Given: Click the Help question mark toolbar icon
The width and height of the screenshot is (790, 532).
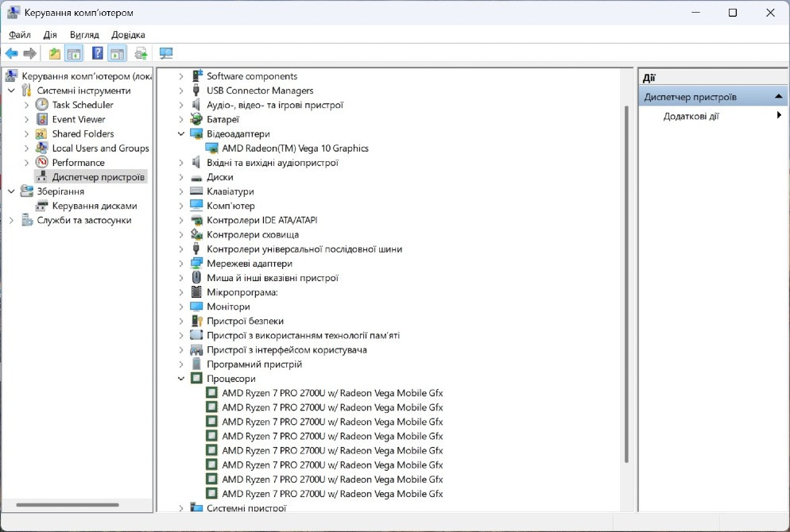Looking at the screenshot, I should tap(97, 53).
